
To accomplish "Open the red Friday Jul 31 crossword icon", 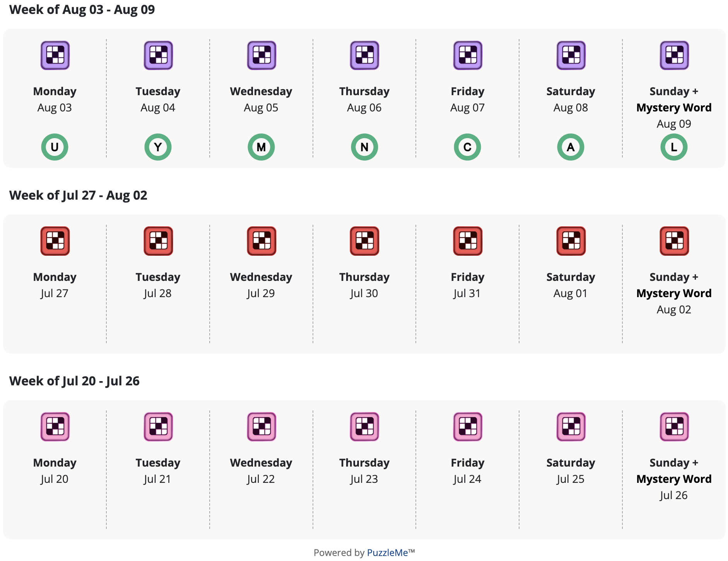I will 468,241.
